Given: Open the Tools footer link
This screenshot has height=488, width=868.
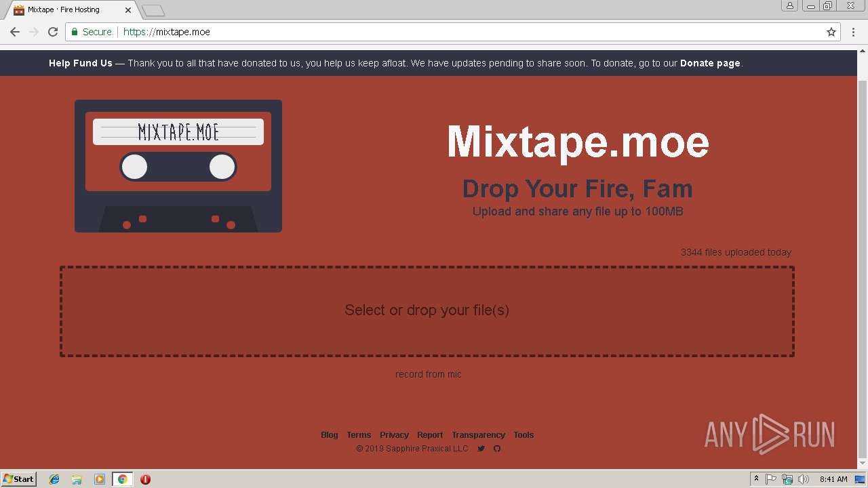Looking at the screenshot, I should [x=524, y=435].
